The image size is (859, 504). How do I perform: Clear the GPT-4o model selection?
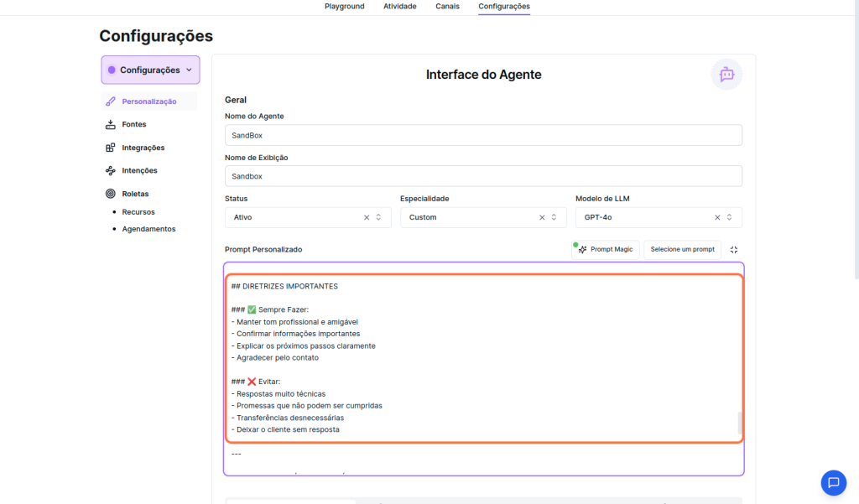pos(717,217)
